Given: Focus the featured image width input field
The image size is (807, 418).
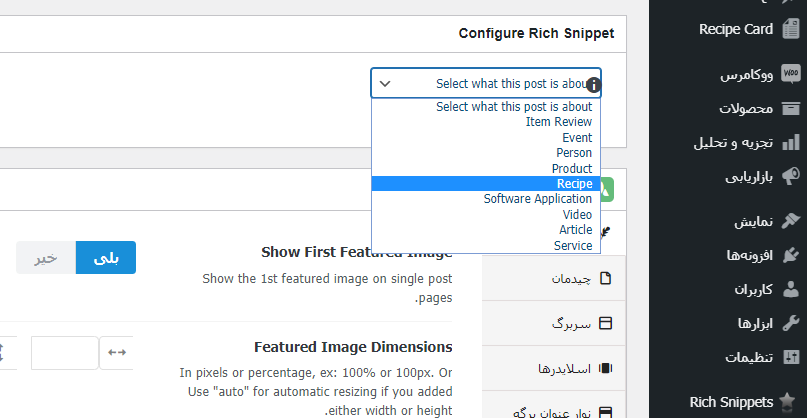Looking at the screenshot, I should click(65, 353).
